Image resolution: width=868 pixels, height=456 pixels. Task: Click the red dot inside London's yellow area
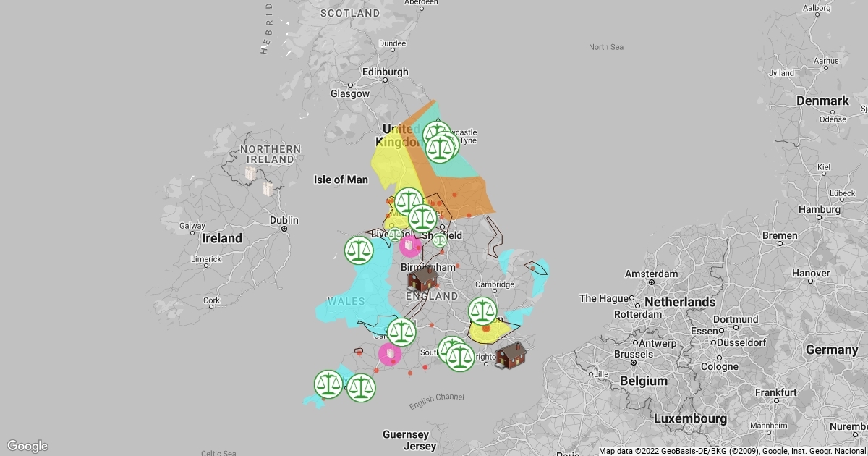point(486,328)
